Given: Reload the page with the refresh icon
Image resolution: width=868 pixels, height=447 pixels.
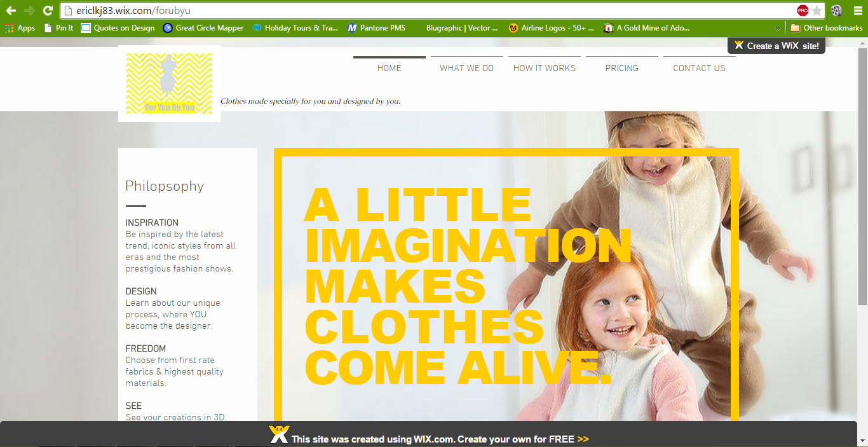Looking at the screenshot, I should [48, 11].
